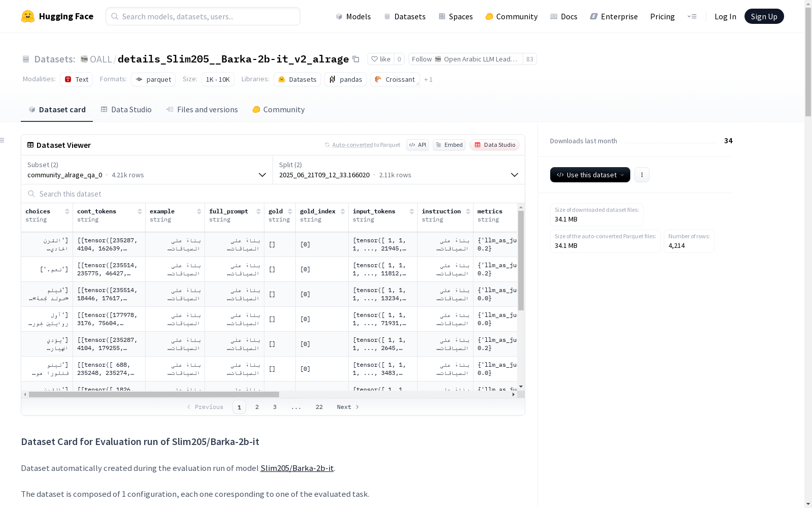This screenshot has height=508, width=812.
Task: Open the Dataset card tab
Action: 57,110
